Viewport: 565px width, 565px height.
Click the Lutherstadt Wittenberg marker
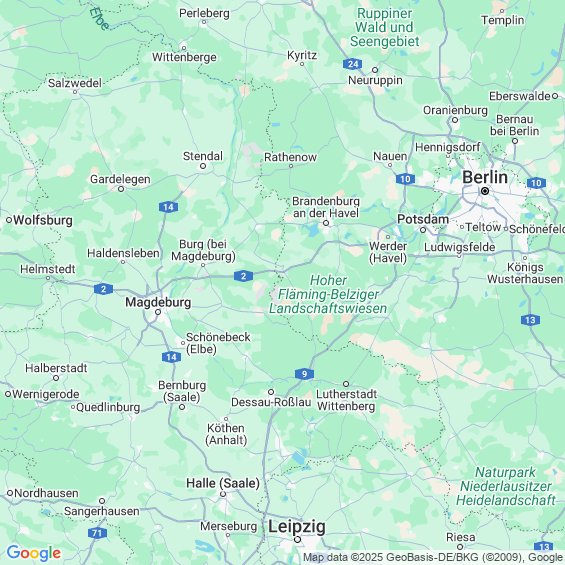tap(346, 384)
